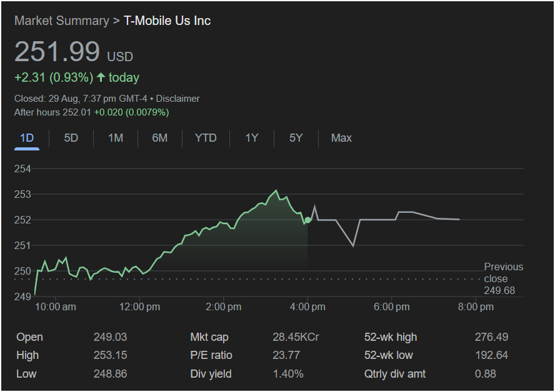
Task: Select the 1D time range tab
Action: [x=27, y=138]
